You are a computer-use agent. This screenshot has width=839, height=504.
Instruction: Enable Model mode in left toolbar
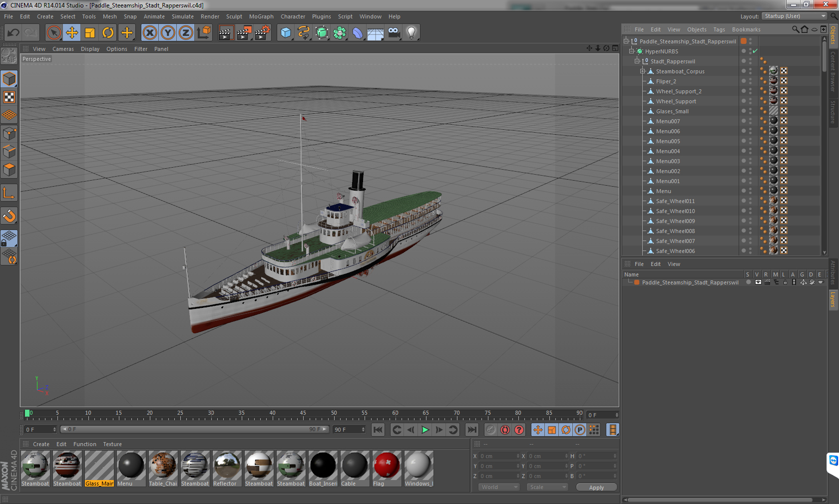pos(9,79)
